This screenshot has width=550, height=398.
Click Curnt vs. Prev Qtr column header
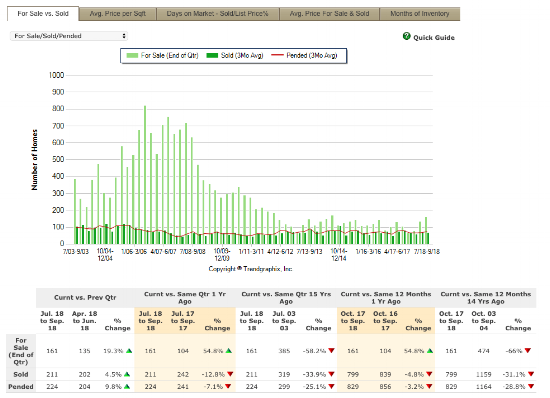tap(85, 297)
